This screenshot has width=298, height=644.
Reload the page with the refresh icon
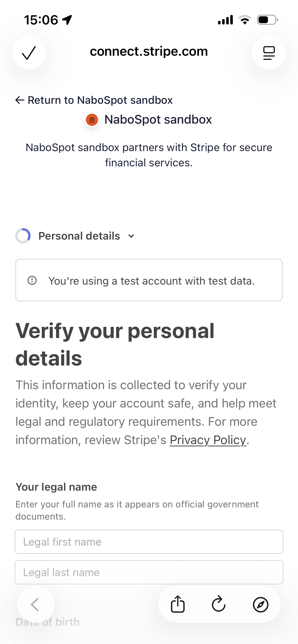tap(219, 604)
